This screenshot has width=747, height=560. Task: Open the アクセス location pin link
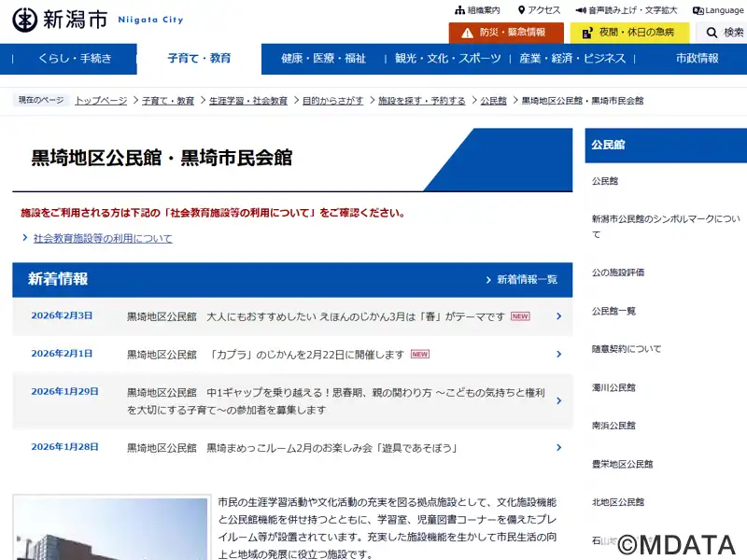pyautogui.click(x=538, y=10)
